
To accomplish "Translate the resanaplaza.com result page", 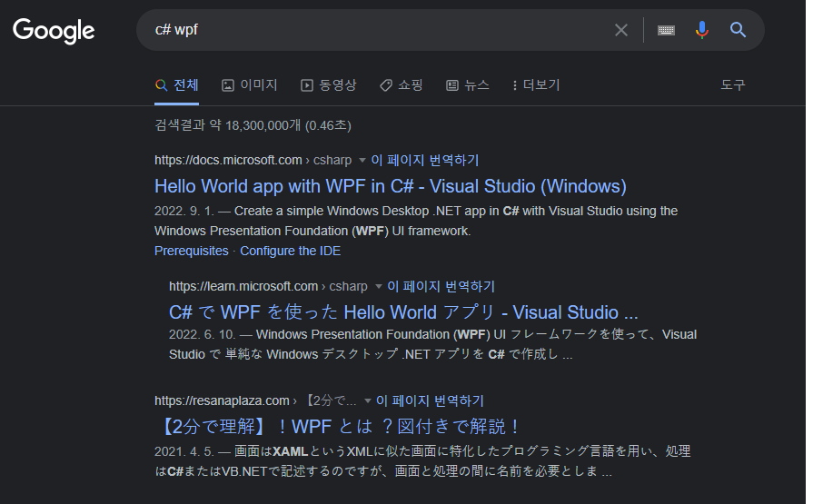I will (430, 400).
